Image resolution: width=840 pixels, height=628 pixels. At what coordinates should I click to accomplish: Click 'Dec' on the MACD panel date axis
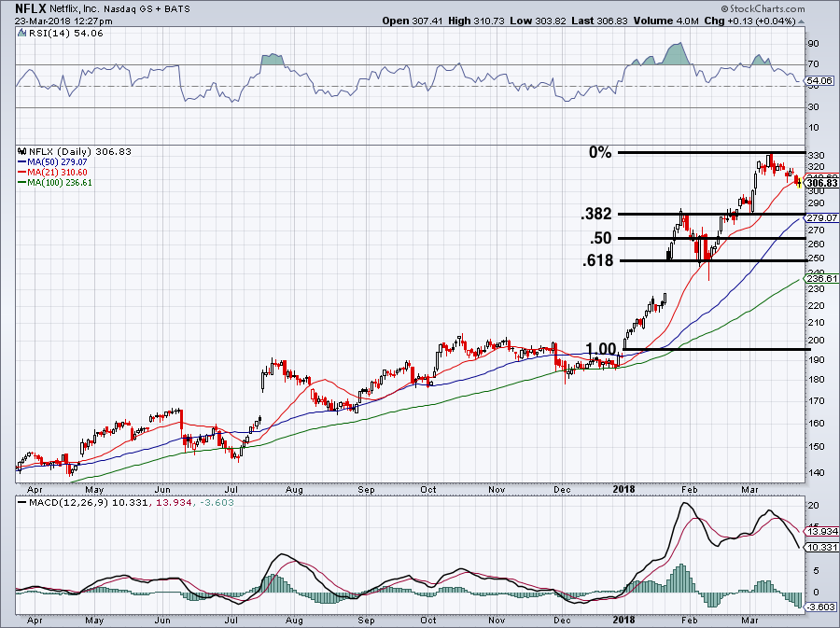point(562,621)
